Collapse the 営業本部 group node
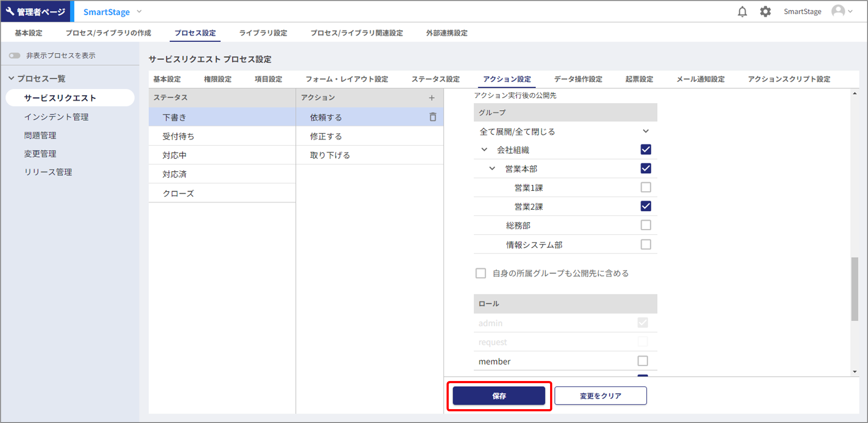 [492, 168]
